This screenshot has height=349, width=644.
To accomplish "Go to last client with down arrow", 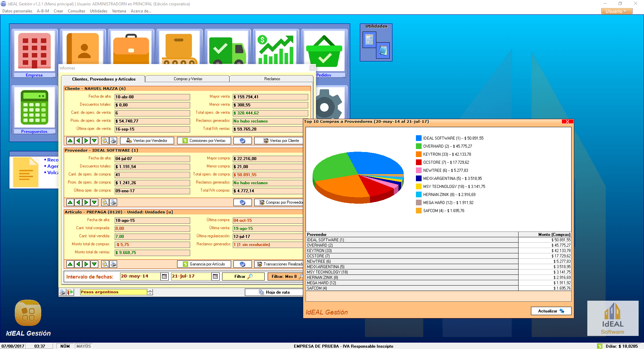I will point(94,141).
